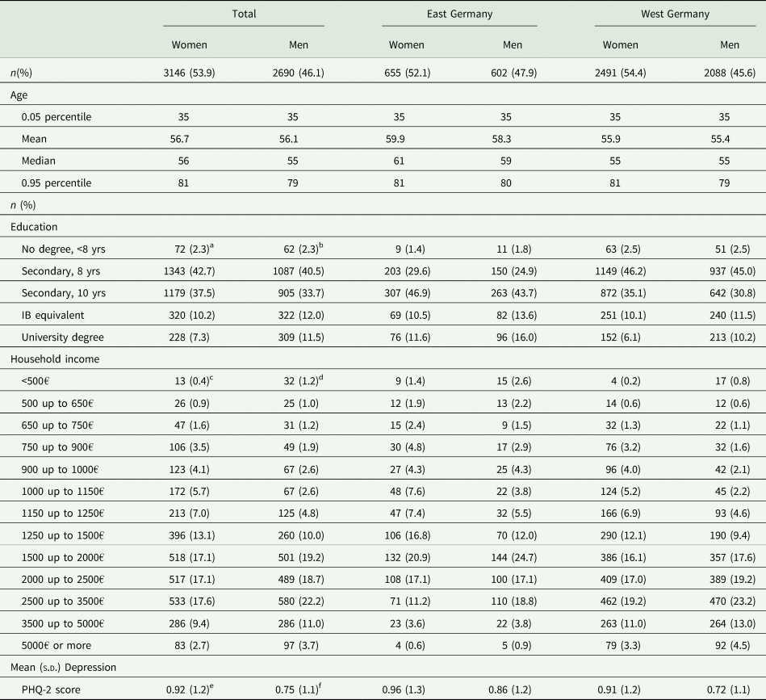Click the West Germany column group header
766x700 pixels.
(x=675, y=14)
